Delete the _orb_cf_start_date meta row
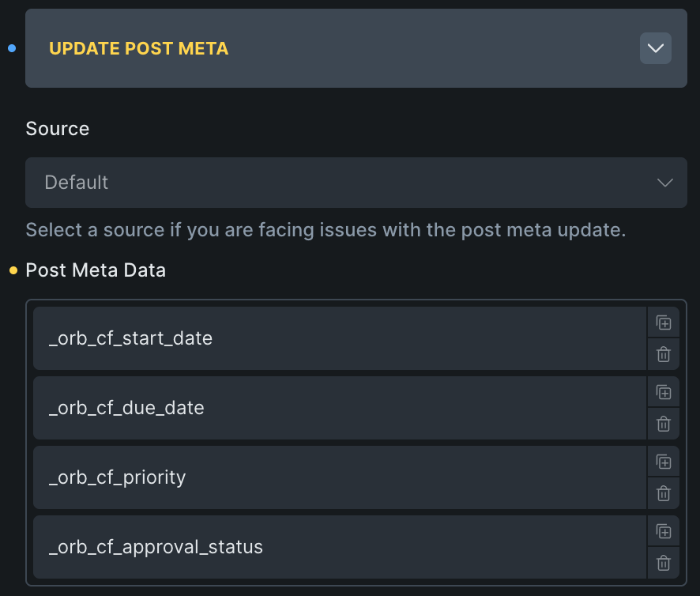Screen dimensions: 700x596 point(664,355)
